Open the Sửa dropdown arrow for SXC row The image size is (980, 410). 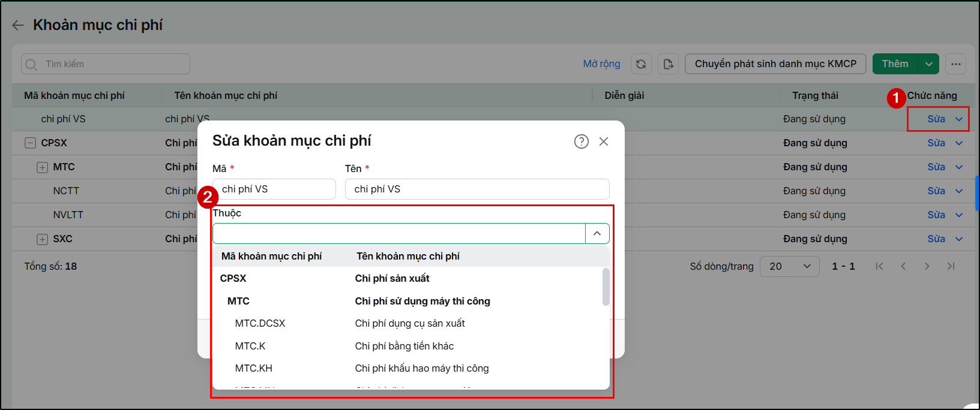(959, 239)
